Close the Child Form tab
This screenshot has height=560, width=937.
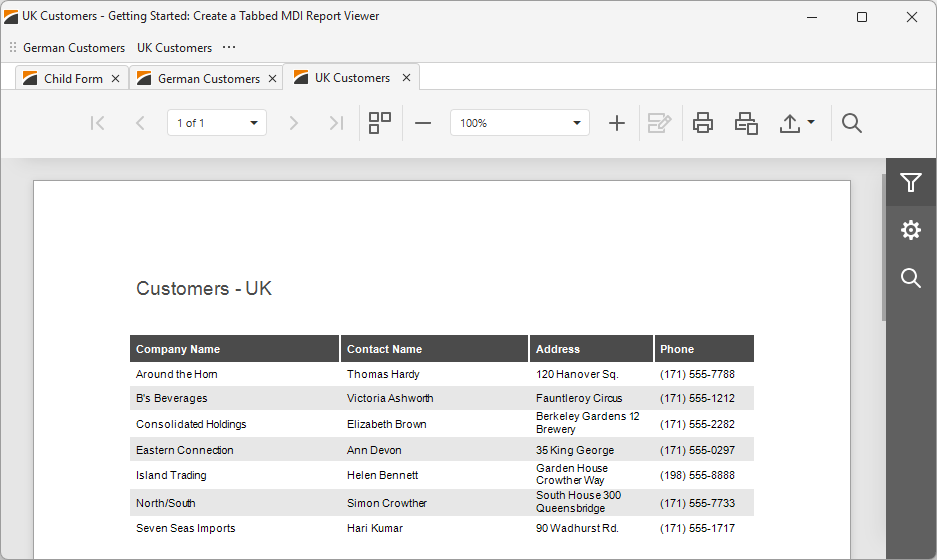(x=116, y=78)
